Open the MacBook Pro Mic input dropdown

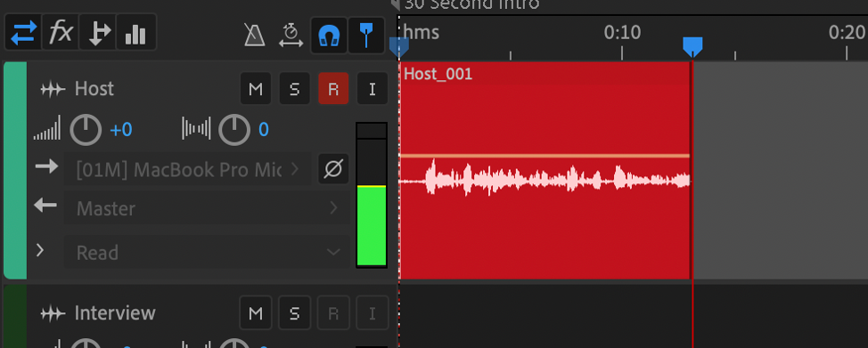[188, 169]
